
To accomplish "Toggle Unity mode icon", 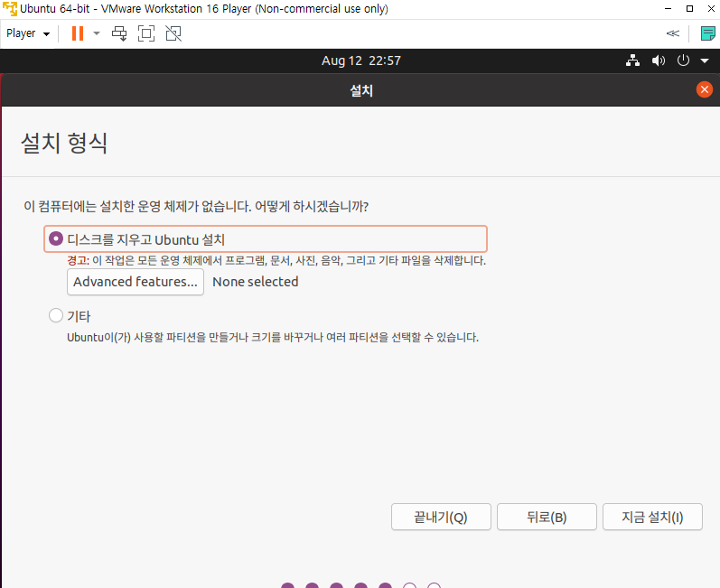I will [x=173, y=33].
